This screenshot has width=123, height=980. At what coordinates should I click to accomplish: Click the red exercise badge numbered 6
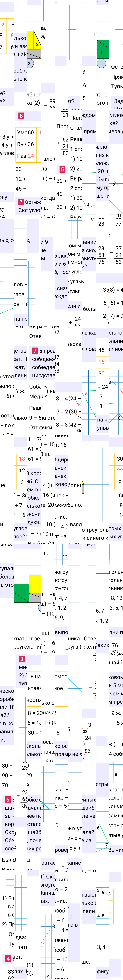pos(8,800)
